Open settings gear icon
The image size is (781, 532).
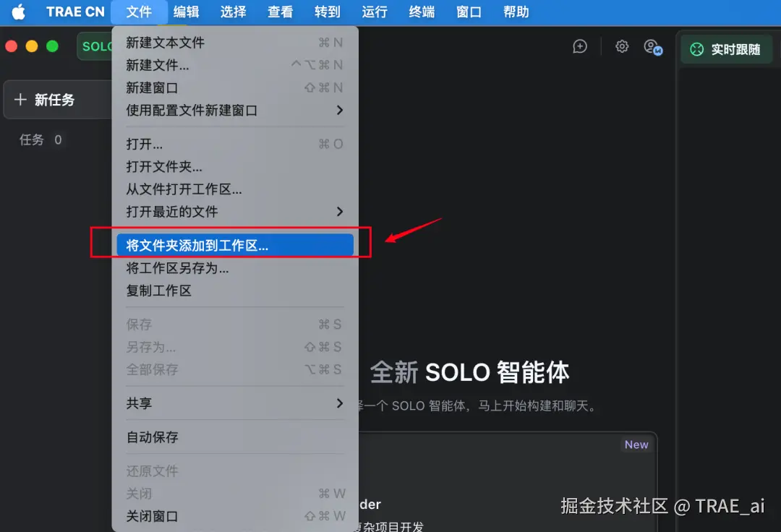pos(622,47)
